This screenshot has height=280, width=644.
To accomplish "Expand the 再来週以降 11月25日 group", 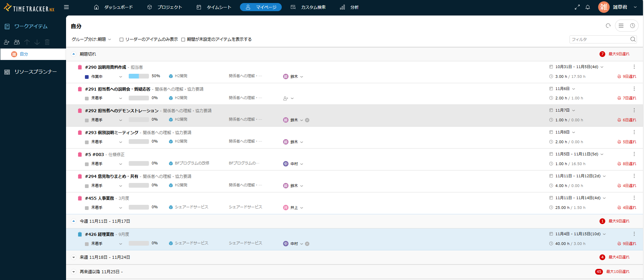I will point(73,272).
